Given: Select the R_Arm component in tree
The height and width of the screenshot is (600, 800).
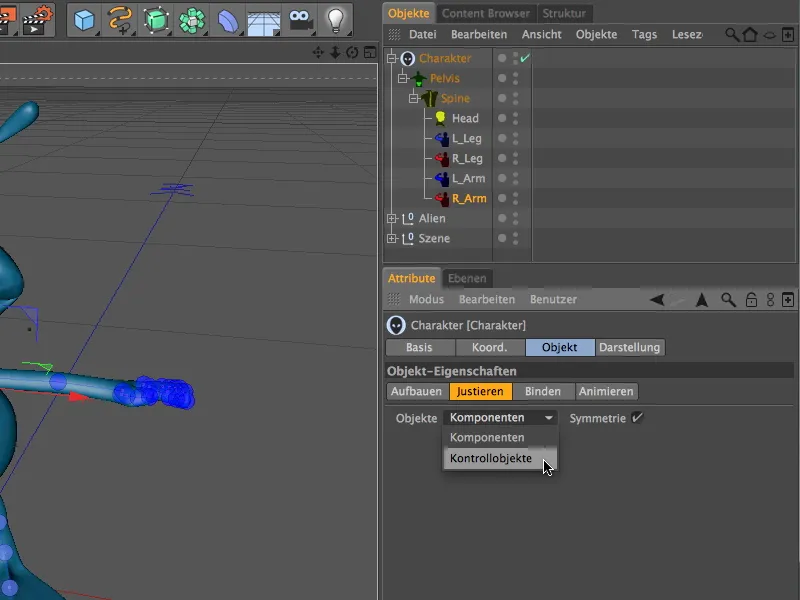Looking at the screenshot, I should point(469,198).
